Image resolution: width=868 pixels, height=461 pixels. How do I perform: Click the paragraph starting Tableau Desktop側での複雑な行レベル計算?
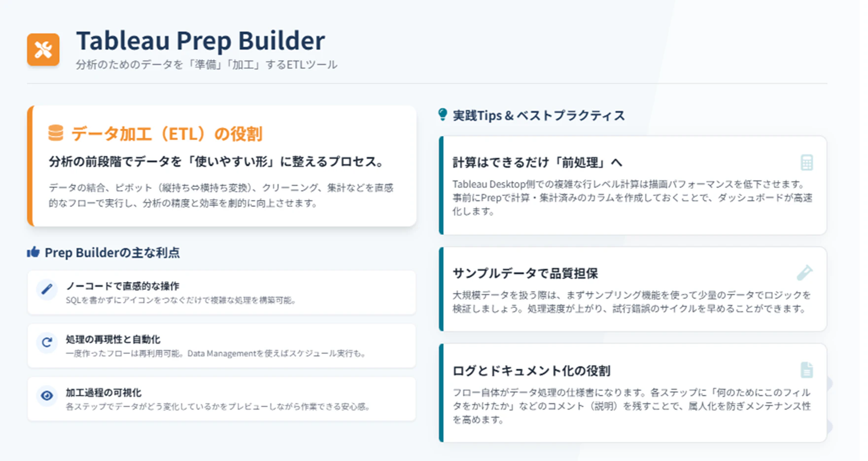pyautogui.click(x=632, y=198)
